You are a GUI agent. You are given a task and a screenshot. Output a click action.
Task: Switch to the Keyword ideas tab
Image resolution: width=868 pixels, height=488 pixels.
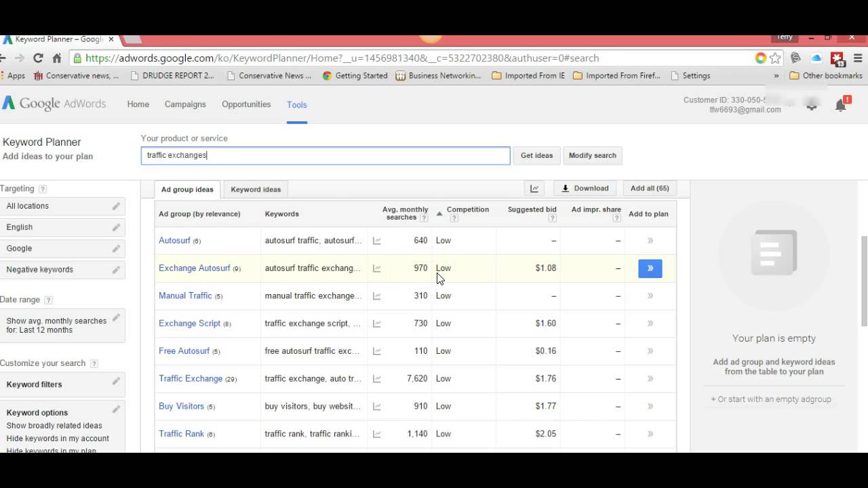[x=256, y=189]
